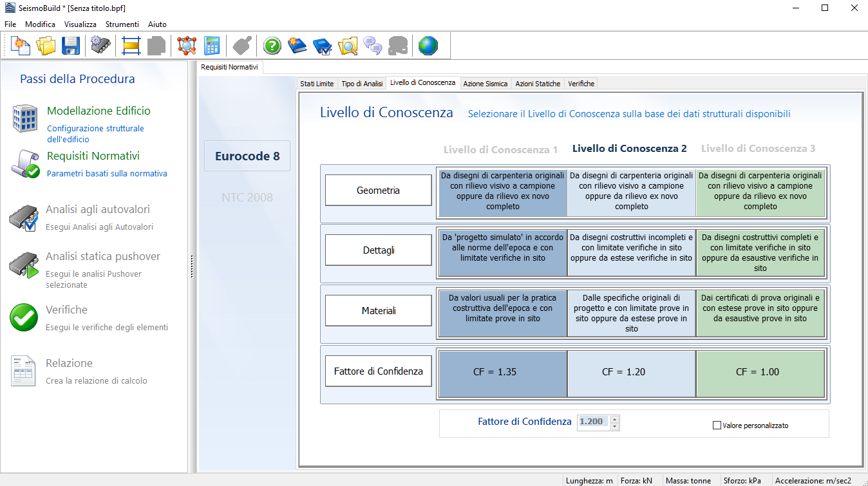Save the project with the floppy disk icon
Image resolution: width=868 pixels, height=486 pixels.
tap(71, 46)
